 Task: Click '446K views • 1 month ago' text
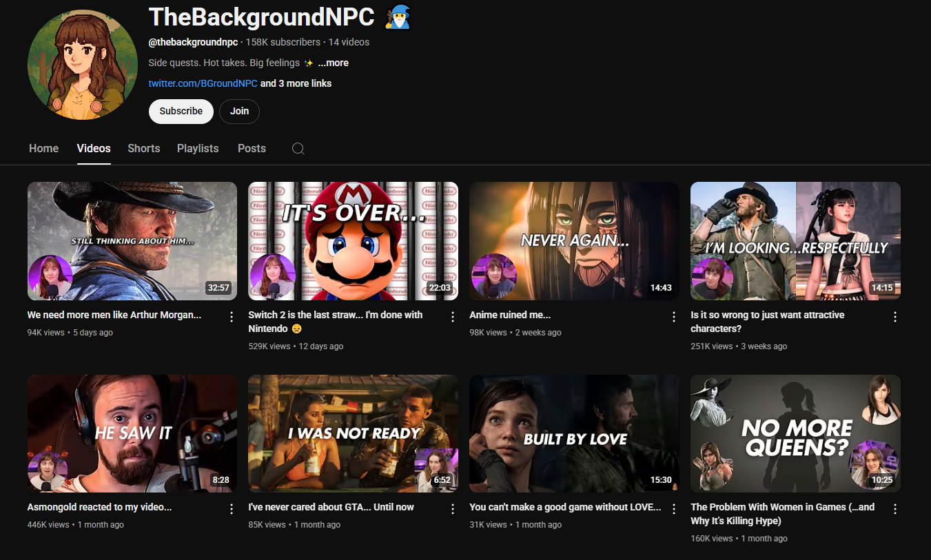coord(76,525)
